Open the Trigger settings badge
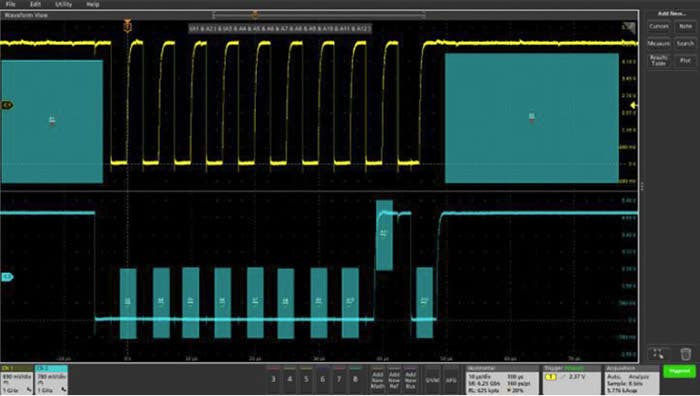Screen dimensions: 700x396 [x=572, y=380]
